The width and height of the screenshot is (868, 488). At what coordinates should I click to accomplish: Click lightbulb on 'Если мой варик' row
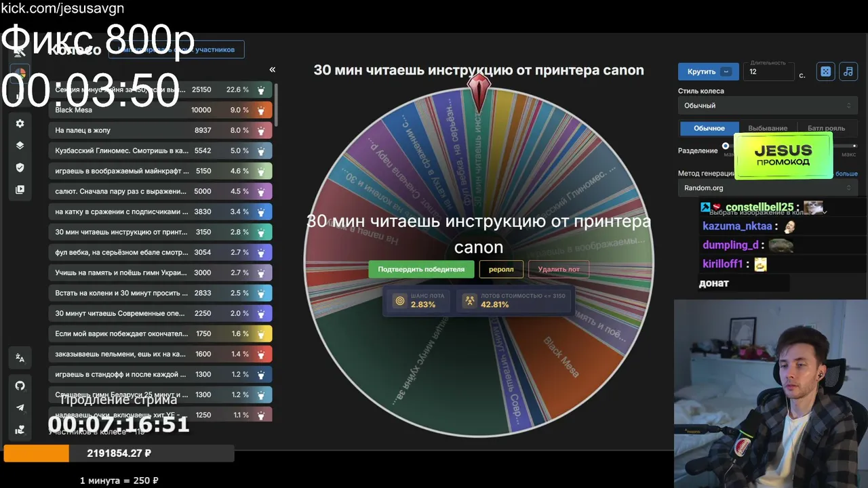[261, 333]
